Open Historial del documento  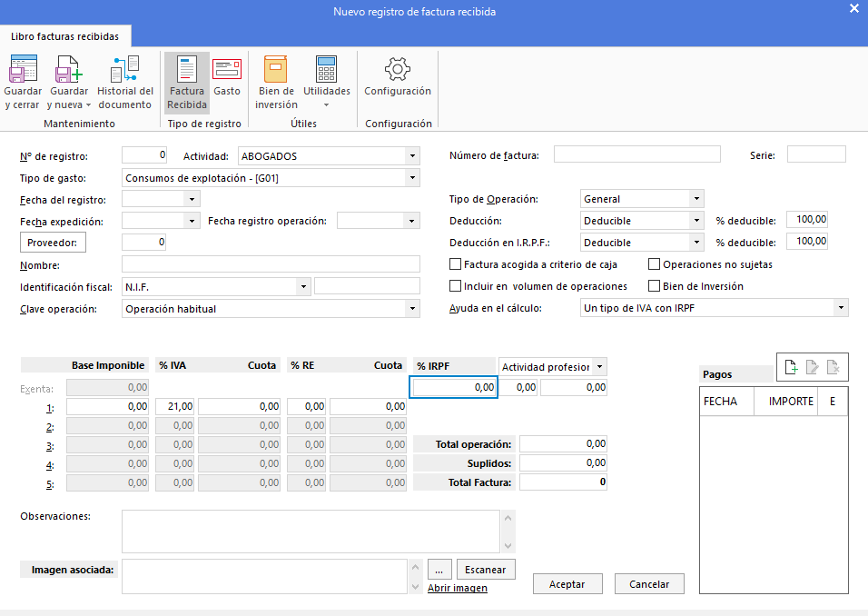click(x=125, y=82)
